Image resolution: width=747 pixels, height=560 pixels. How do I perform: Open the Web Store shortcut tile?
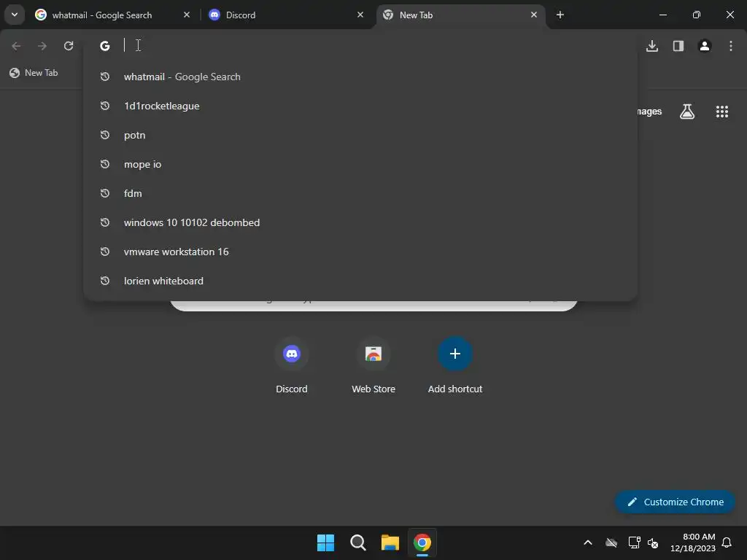pos(373,366)
